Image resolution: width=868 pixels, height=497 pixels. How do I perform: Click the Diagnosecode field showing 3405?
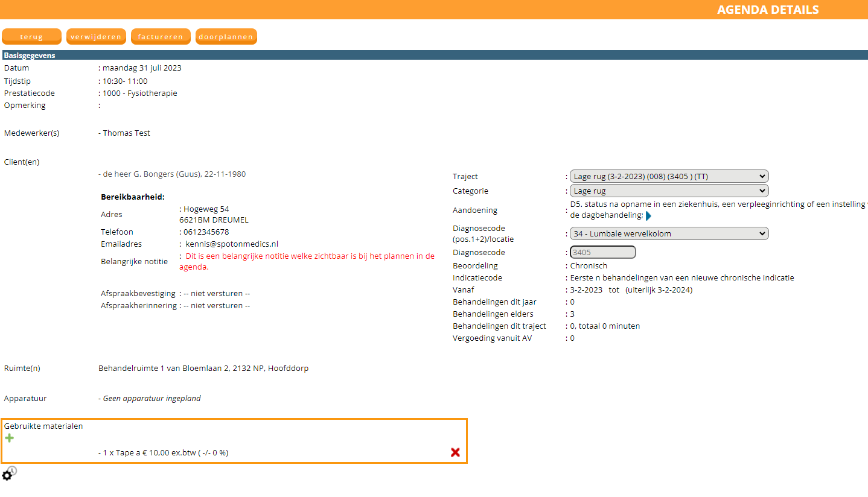point(602,252)
